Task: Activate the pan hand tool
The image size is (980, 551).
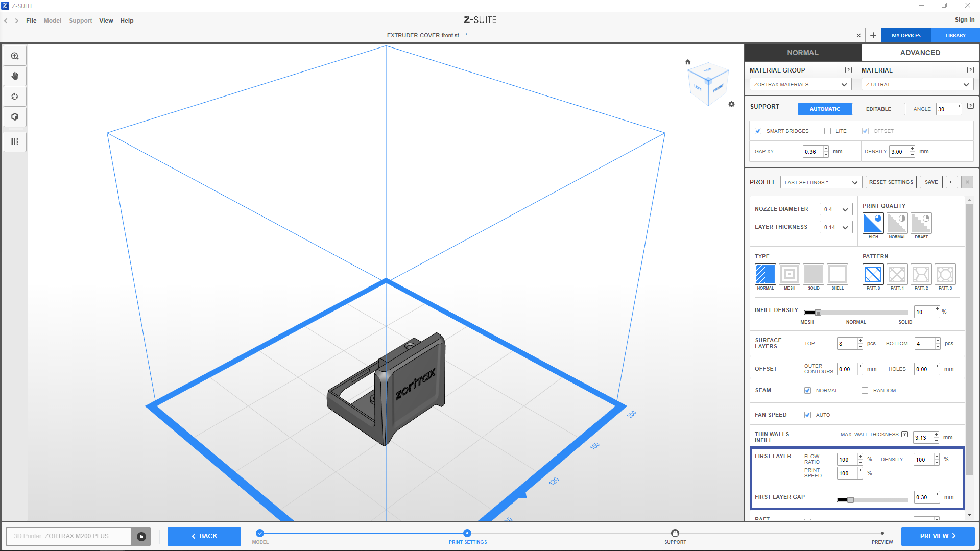Action: coord(15,76)
